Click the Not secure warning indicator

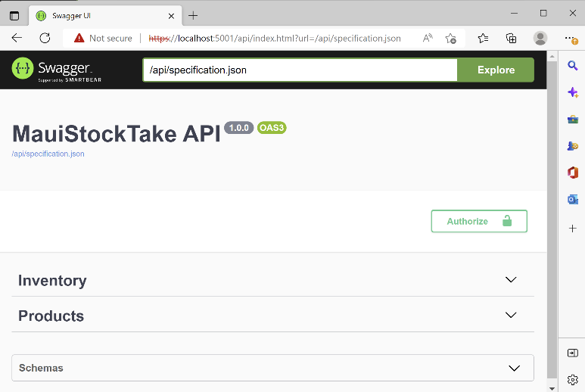click(x=103, y=38)
